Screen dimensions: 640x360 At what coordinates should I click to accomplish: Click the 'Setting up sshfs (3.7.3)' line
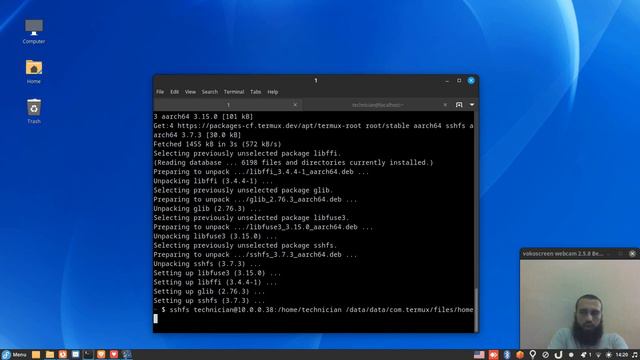pyautogui.click(x=209, y=301)
